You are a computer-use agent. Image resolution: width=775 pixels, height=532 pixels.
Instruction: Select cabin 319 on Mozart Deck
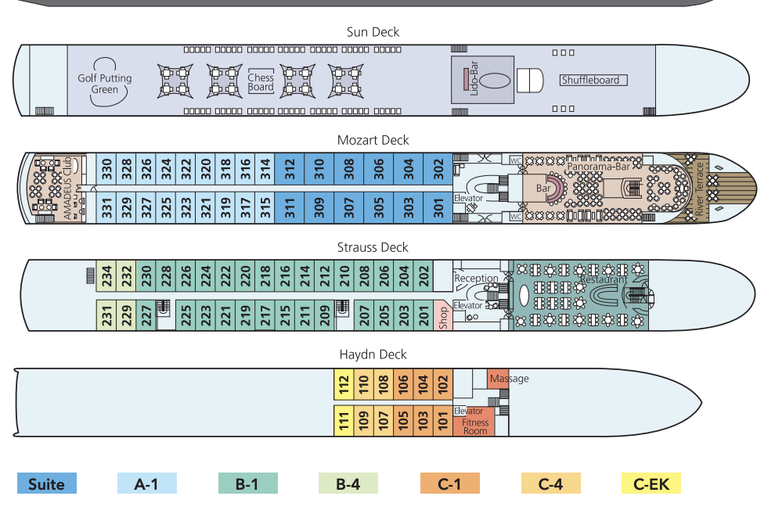click(225, 207)
